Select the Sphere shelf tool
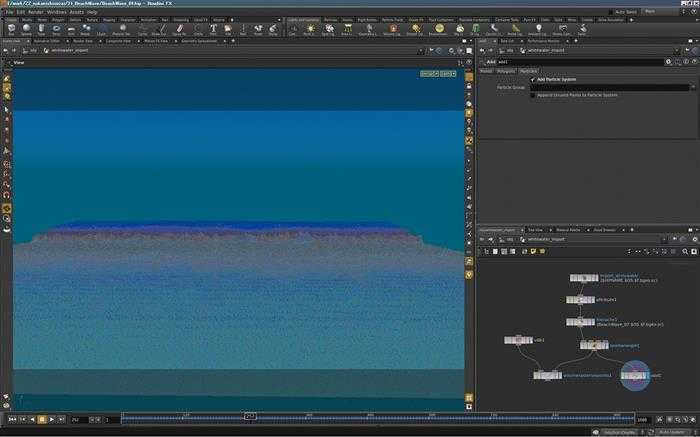The width and height of the screenshot is (700, 437). [26, 29]
